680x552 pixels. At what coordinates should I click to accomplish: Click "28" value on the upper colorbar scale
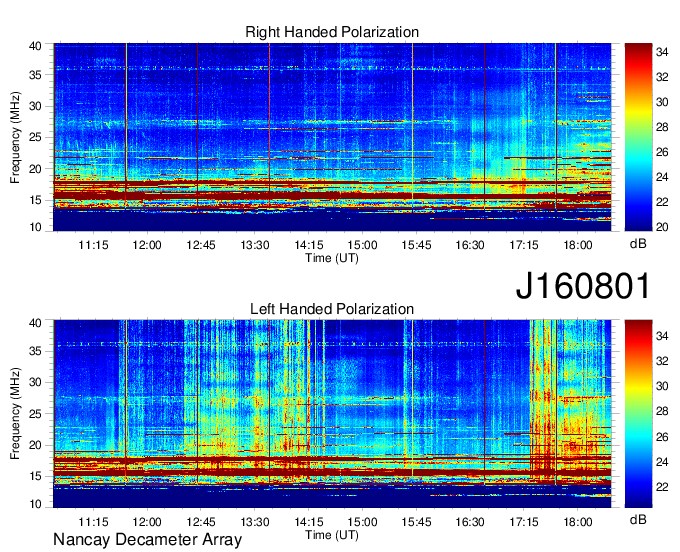(662, 127)
